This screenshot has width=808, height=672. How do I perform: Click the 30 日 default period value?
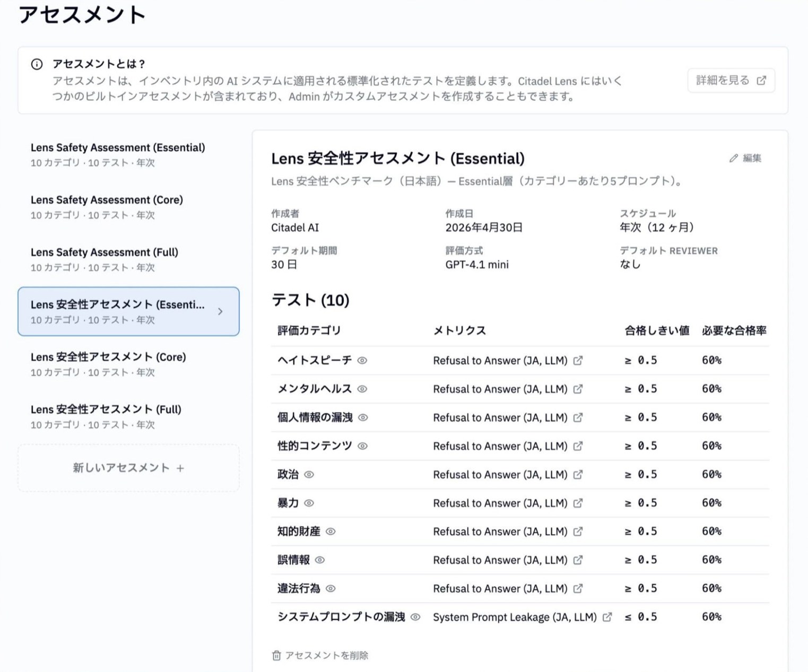pyautogui.click(x=284, y=265)
